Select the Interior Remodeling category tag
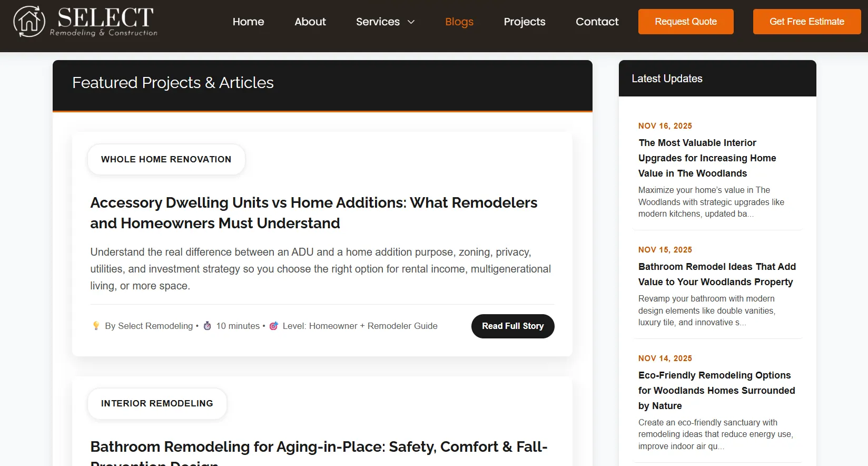The width and height of the screenshot is (868, 466). (157, 403)
